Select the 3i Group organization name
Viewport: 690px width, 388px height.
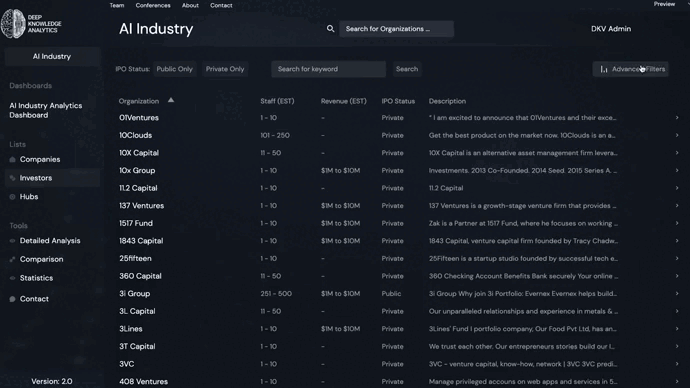click(x=135, y=293)
